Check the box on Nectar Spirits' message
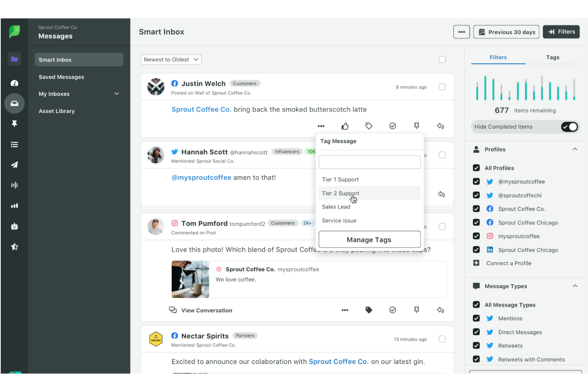Image resolution: width=588 pixels, height=392 pixels. (x=442, y=339)
